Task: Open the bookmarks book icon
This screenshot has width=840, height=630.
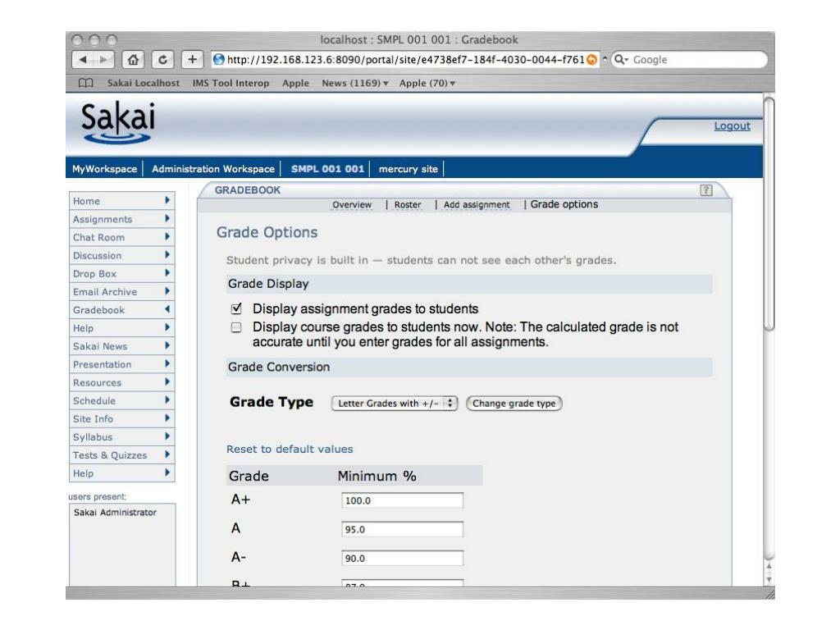Action: tap(85, 83)
